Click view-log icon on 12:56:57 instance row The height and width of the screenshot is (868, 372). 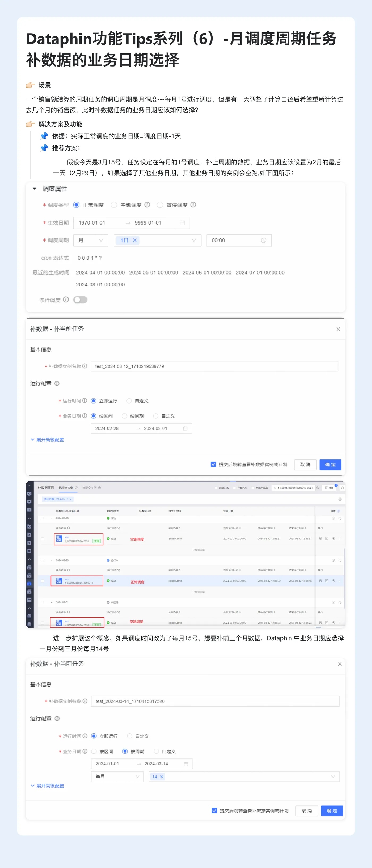coord(327,538)
